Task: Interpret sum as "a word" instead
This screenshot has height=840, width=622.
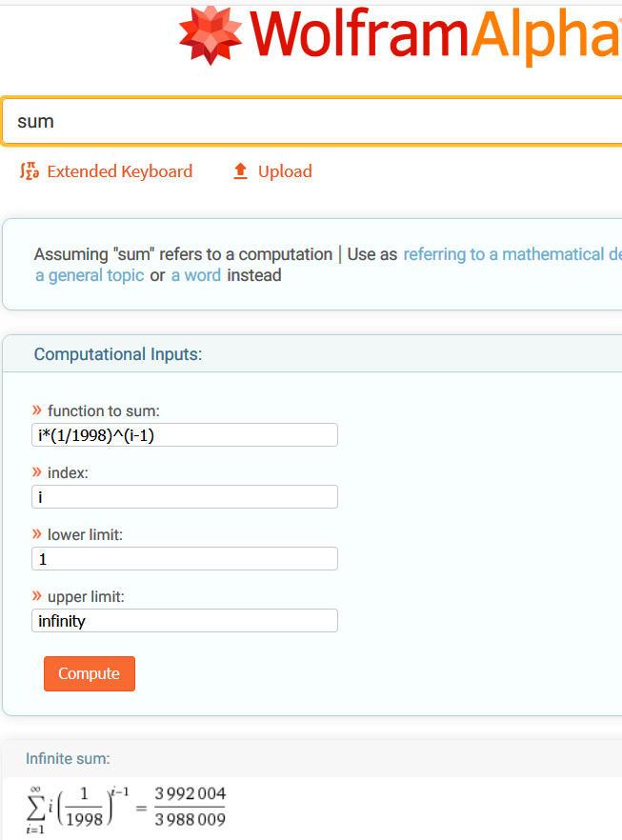Action: [195, 275]
